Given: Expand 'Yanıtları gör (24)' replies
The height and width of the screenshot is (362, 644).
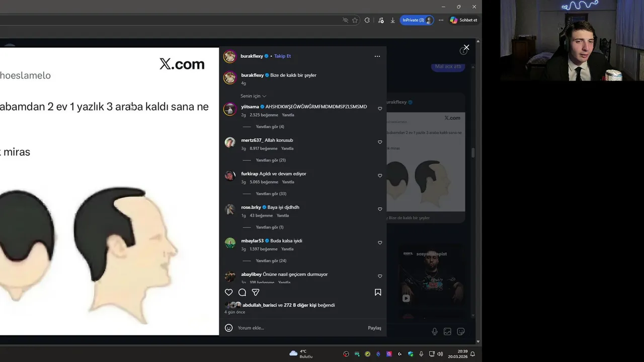Looking at the screenshot, I should point(271,261).
